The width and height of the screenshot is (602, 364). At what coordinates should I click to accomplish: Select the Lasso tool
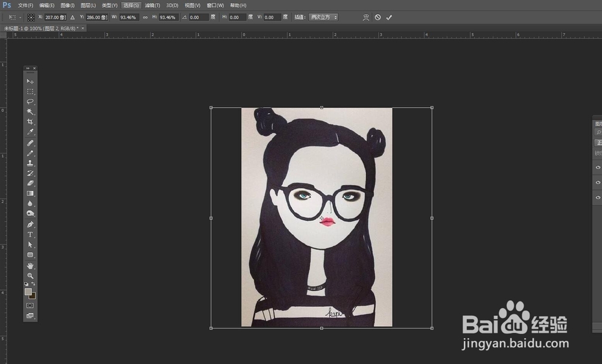tap(30, 102)
